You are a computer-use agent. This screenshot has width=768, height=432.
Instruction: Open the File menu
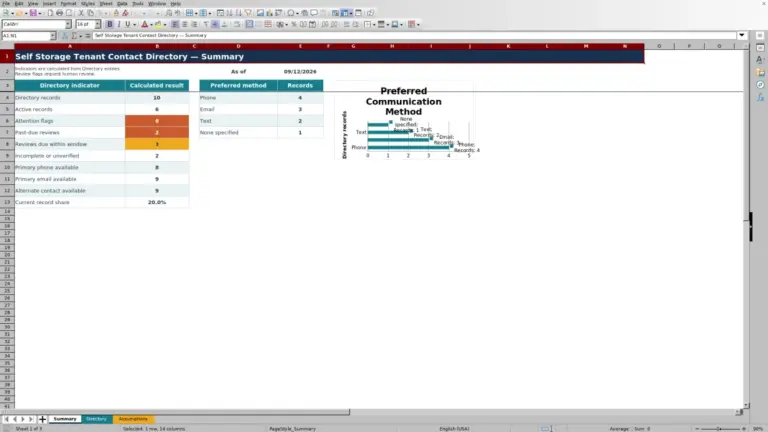point(6,3)
